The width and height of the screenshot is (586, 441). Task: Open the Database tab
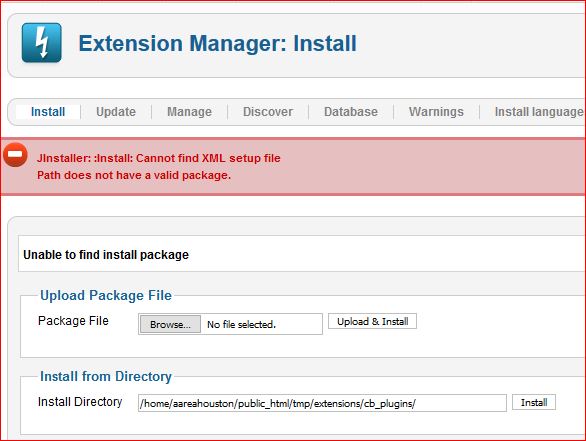tap(351, 112)
